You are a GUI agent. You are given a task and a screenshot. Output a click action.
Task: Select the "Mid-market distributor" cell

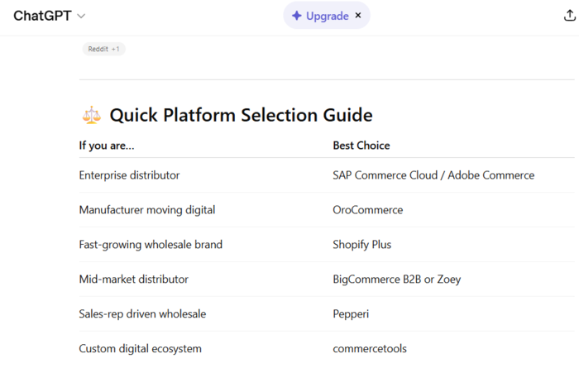[x=134, y=280]
